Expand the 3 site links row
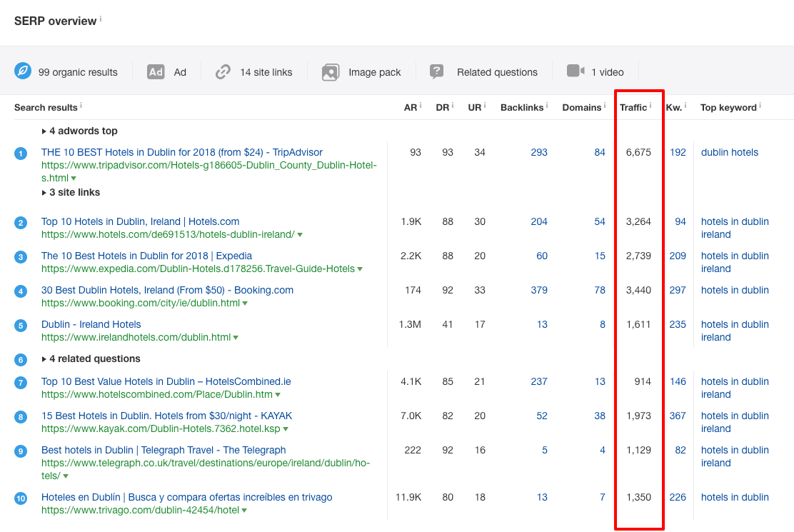794x532 pixels. [x=71, y=192]
